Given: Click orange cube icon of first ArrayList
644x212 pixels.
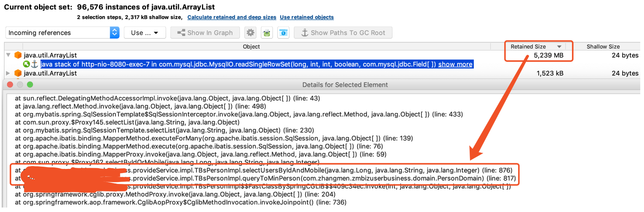Looking at the screenshot, I should (18, 55).
